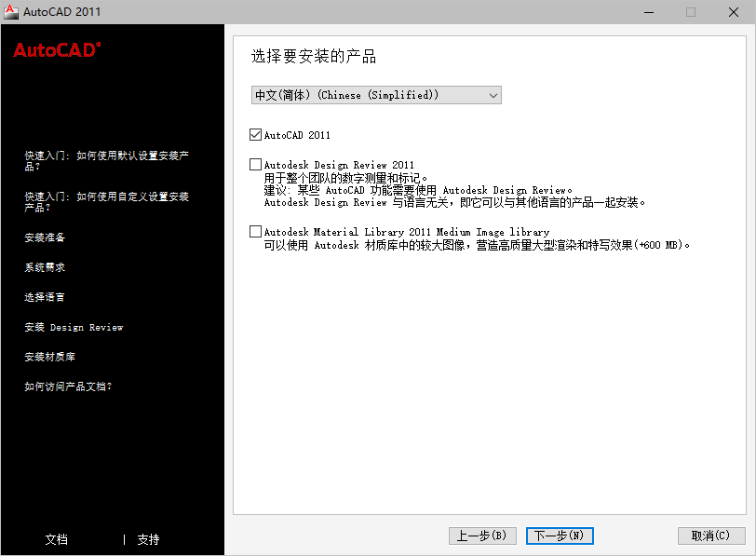Viewport: 756px width, 556px height.
Task: Click 支持 at the bottom of sidebar
Action: pyautogui.click(x=147, y=539)
